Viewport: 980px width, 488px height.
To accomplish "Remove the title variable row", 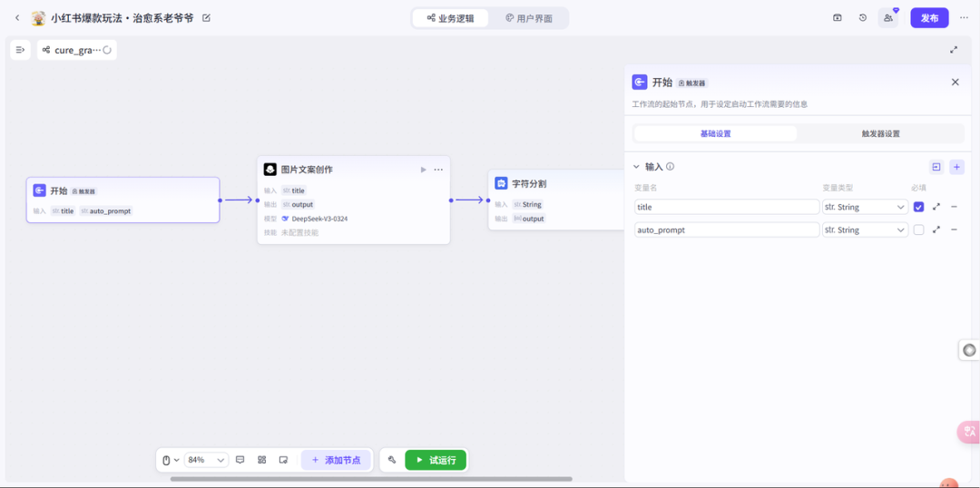I will (x=955, y=207).
